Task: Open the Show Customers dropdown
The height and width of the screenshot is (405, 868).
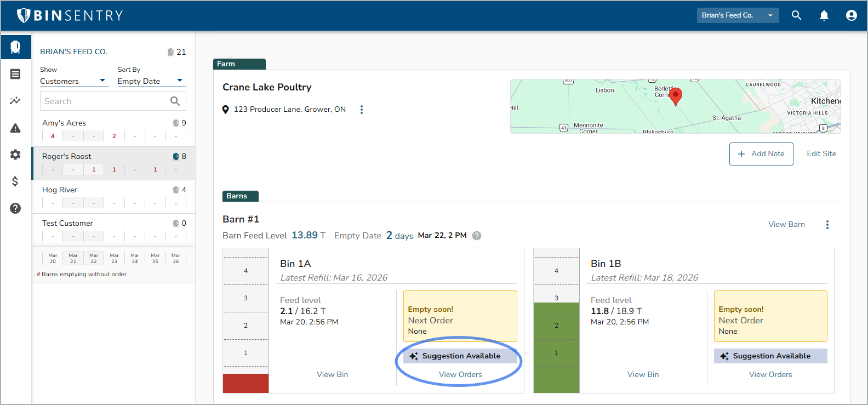Action: click(x=72, y=81)
